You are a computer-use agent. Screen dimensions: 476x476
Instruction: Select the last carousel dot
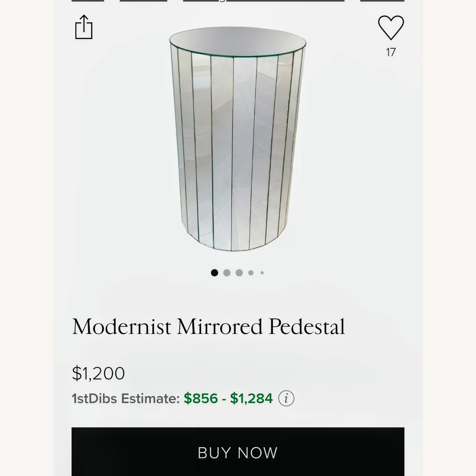tap(262, 273)
